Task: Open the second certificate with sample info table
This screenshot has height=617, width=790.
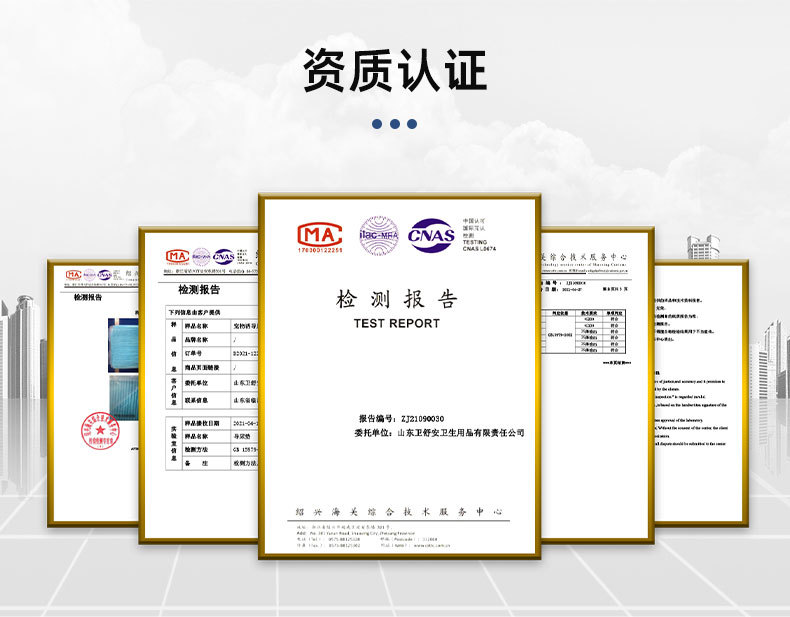Action: (199, 385)
